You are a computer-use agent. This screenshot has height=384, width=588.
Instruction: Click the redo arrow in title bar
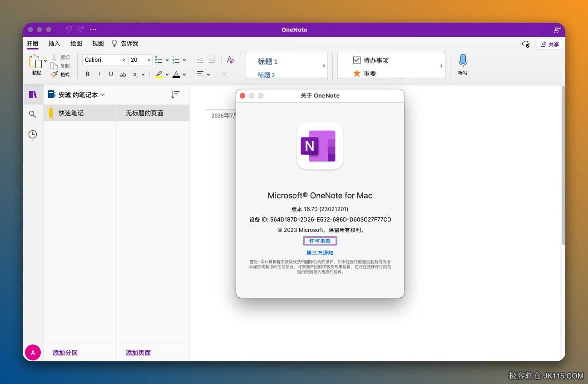pos(81,30)
